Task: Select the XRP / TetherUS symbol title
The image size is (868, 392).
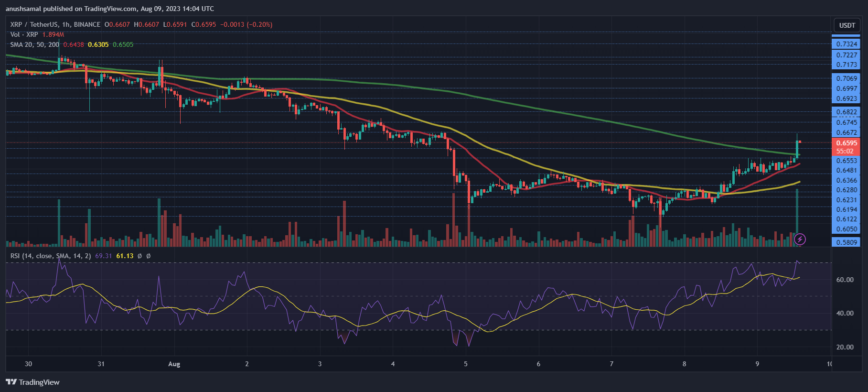Action: (55, 24)
